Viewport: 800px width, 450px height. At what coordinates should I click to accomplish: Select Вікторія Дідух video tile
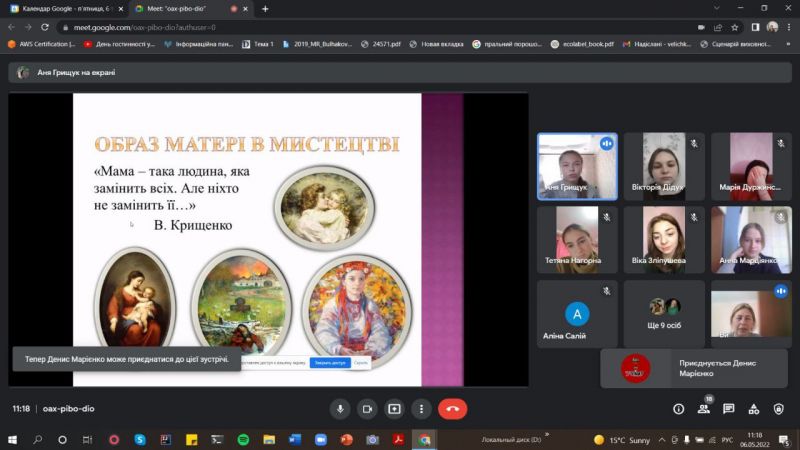tap(664, 166)
